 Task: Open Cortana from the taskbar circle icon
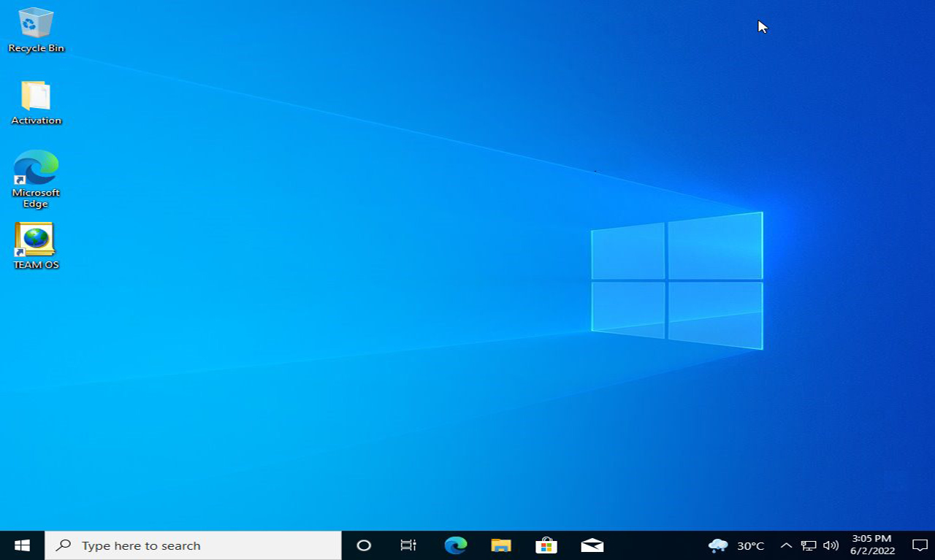[364, 545]
